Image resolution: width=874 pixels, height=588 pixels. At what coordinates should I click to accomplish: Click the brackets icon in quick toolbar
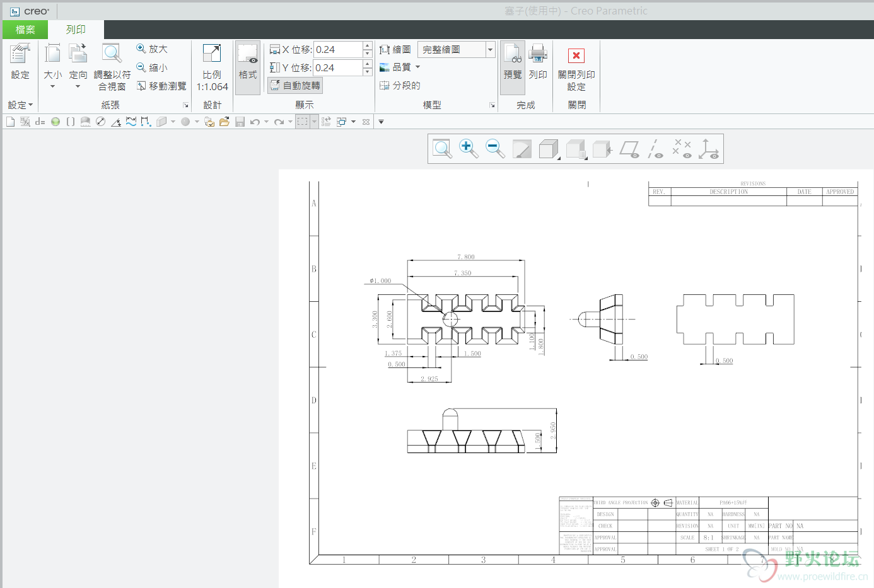[x=71, y=122]
